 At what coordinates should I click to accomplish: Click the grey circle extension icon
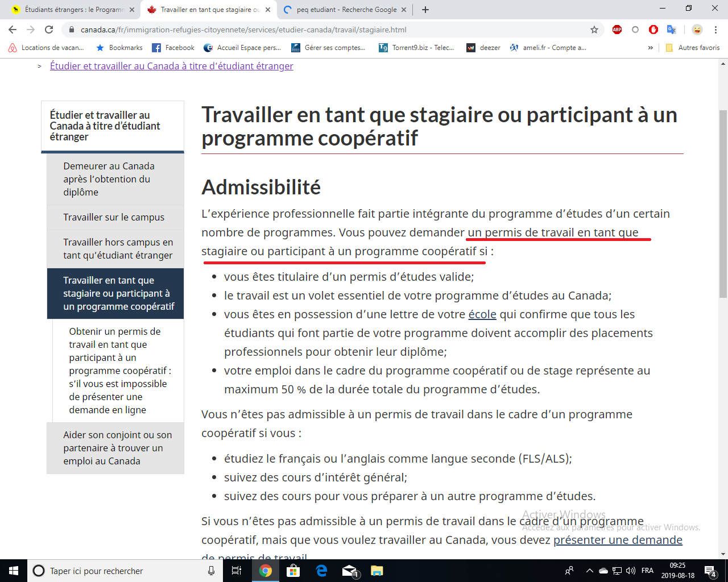(635, 30)
